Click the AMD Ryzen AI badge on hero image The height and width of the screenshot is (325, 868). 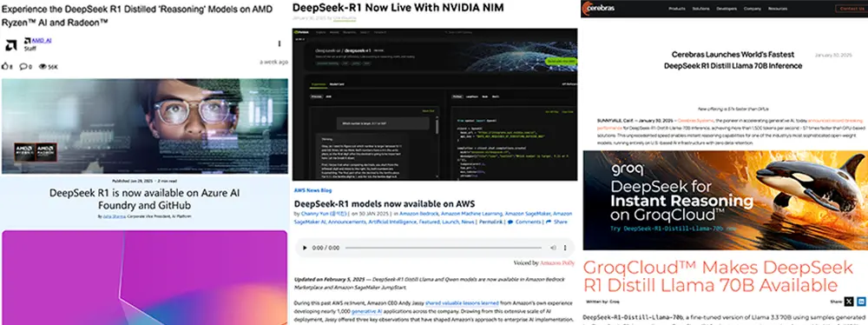click(x=36, y=151)
